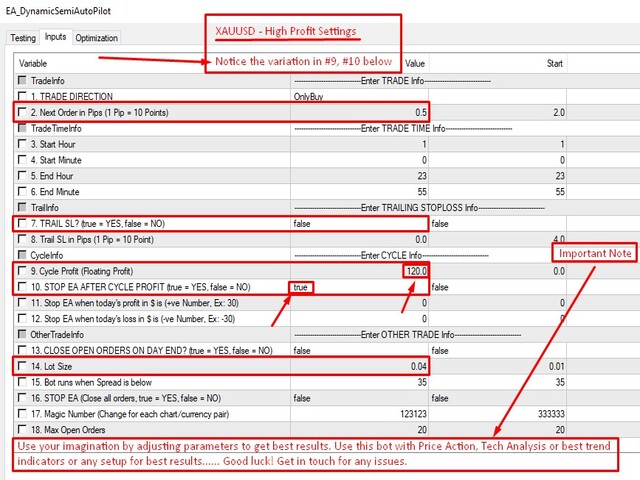Edit Magic Number value 123123
Viewport: 640px width, 480px height.
[360, 414]
